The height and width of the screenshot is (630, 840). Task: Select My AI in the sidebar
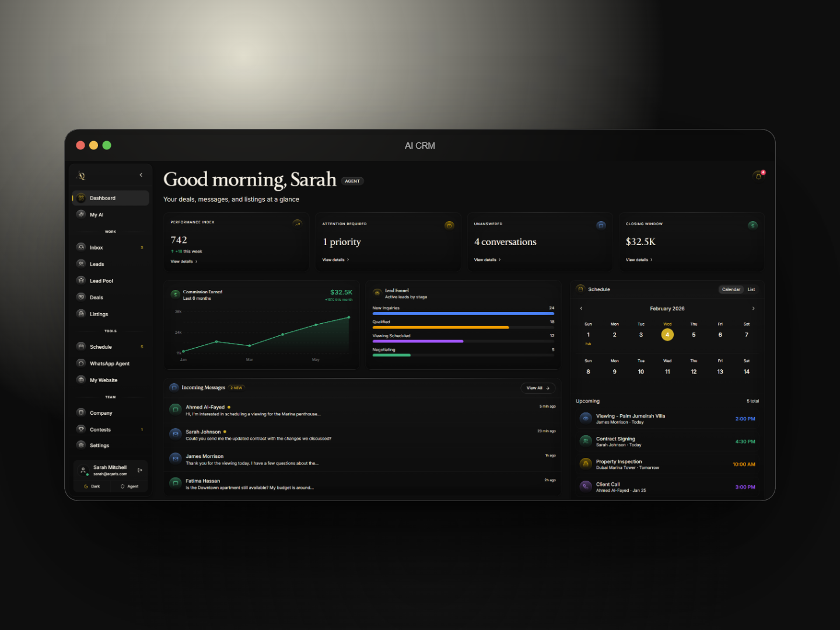(x=96, y=215)
